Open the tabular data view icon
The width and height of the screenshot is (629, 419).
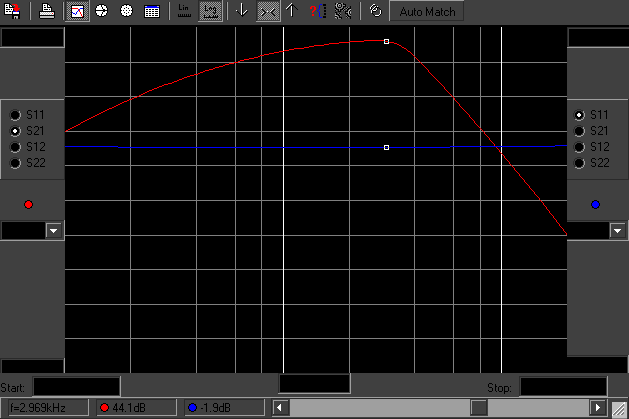coord(151,12)
